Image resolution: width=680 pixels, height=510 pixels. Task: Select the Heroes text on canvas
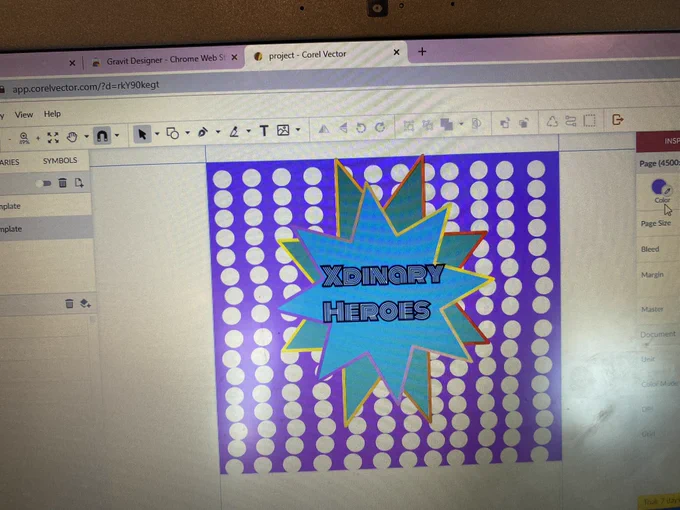coord(376,311)
